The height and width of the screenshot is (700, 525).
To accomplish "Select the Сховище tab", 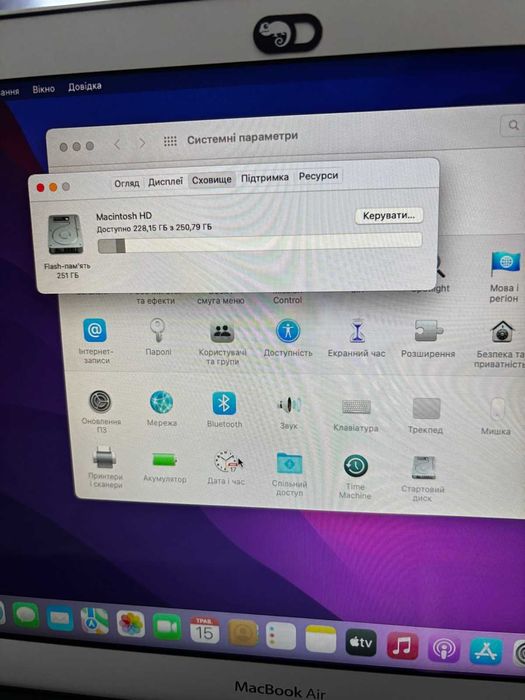I will 212,180.
